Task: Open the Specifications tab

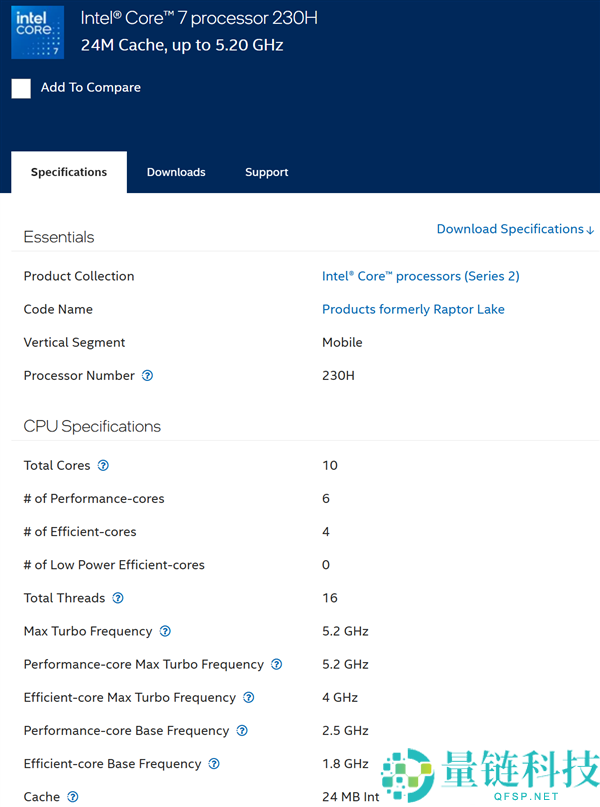Action: [x=69, y=172]
